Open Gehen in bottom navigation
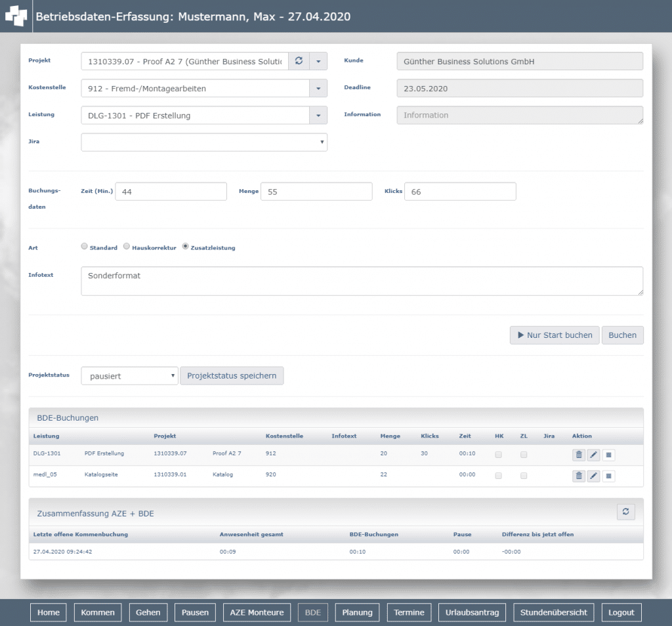 pyautogui.click(x=148, y=612)
